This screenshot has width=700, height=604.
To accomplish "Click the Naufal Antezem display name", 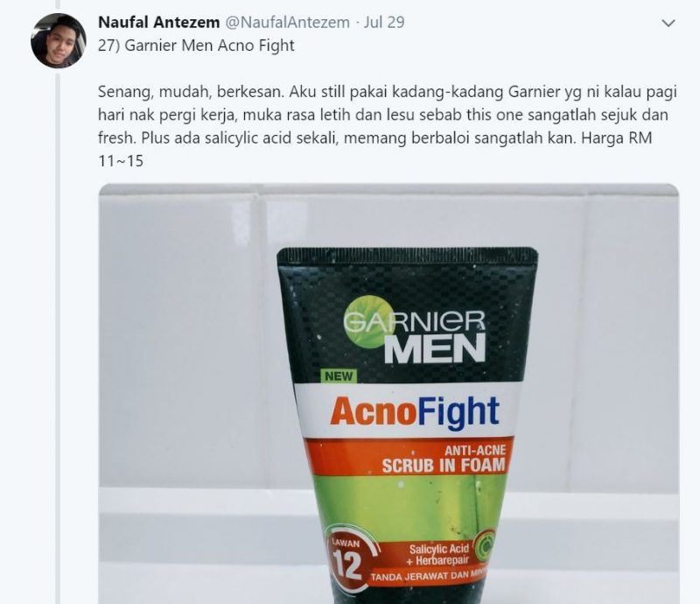I will click(159, 22).
